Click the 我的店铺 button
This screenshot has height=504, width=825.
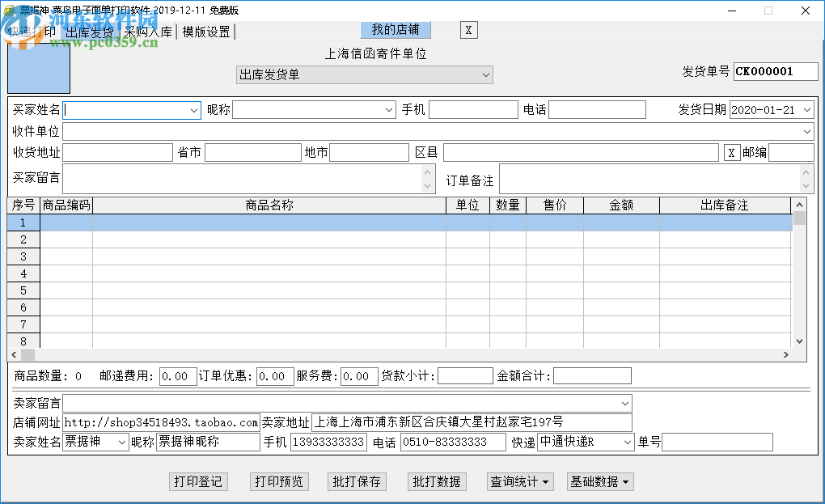click(394, 30)
